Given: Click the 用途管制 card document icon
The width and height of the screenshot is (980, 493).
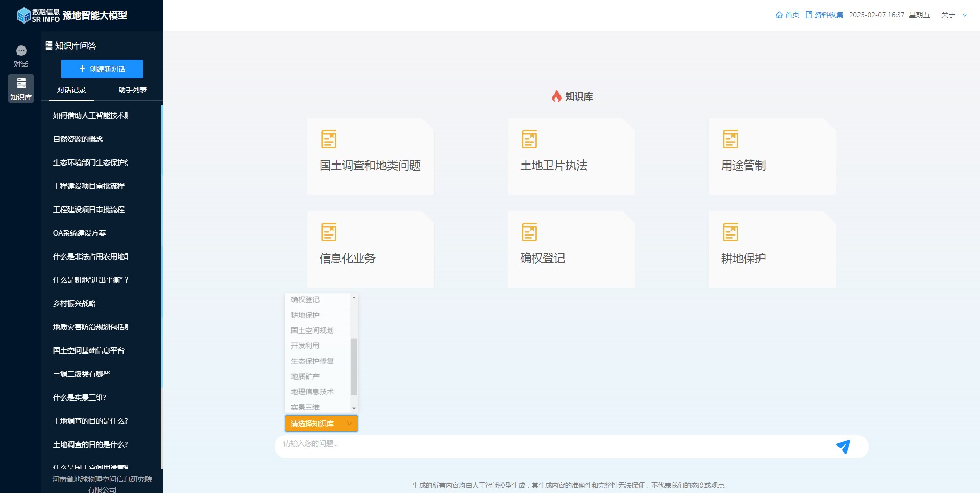Looking at the screenshot, I should pyautogui.click(x=730, y=139).
